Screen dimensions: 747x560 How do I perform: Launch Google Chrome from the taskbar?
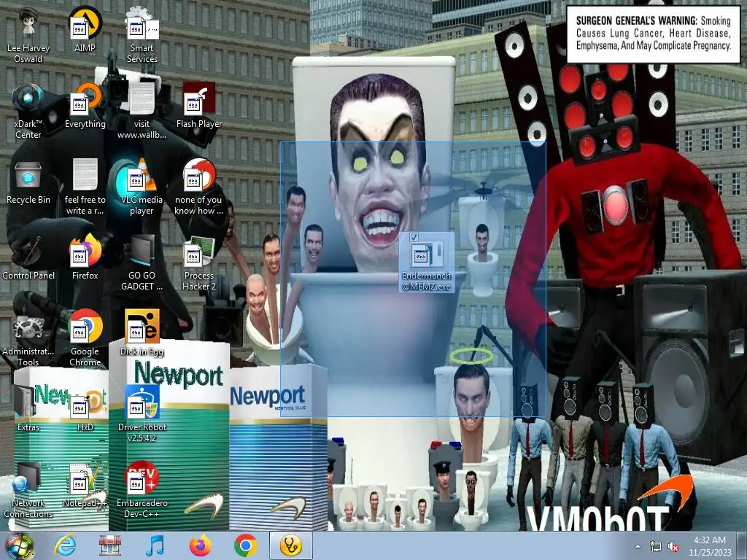(245, 545)
